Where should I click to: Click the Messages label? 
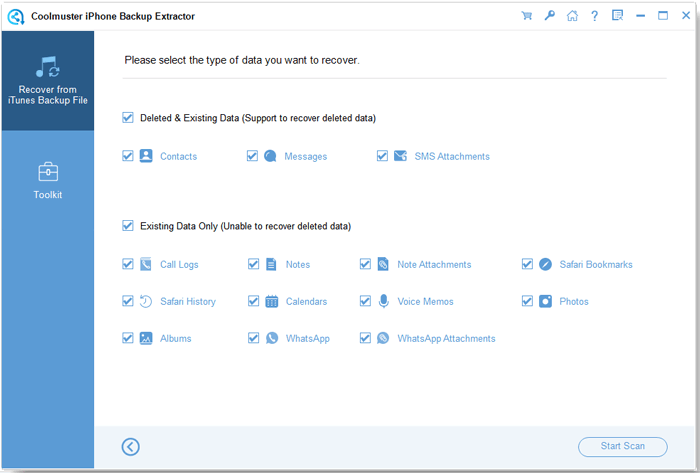click(306, 156)
